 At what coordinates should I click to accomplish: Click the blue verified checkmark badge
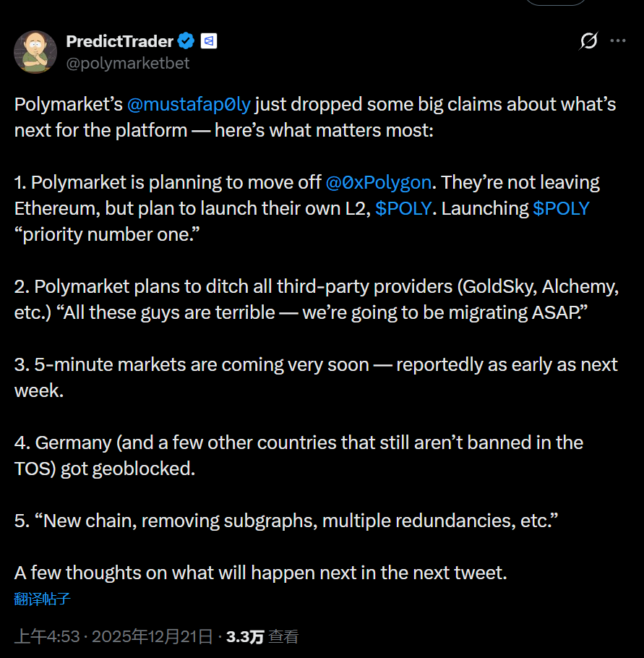[186, 41]
